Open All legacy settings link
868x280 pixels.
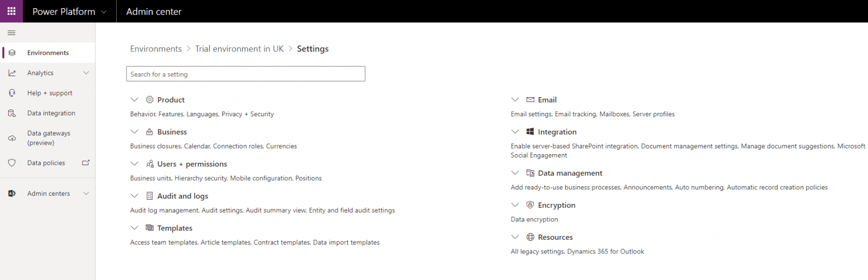(538, 251)
